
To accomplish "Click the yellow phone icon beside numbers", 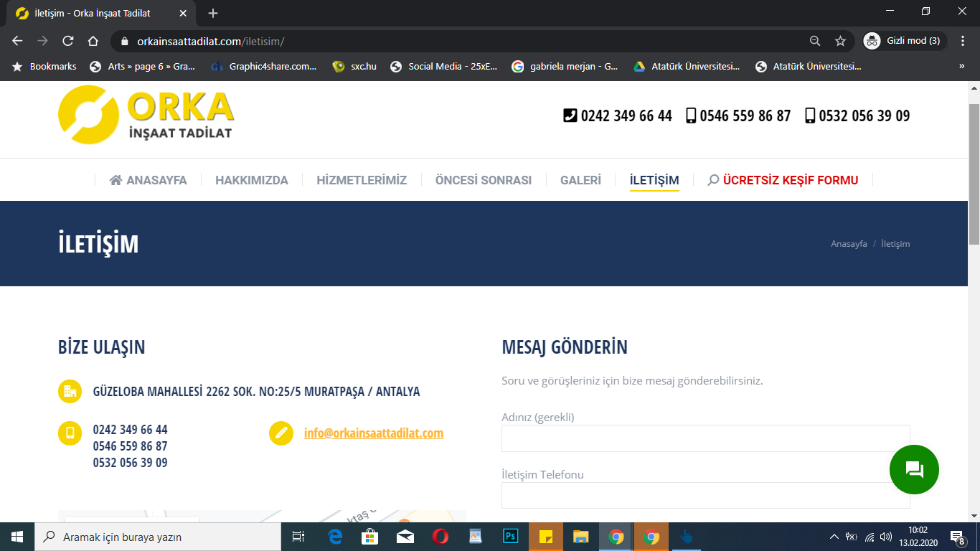I will (70, 433).
